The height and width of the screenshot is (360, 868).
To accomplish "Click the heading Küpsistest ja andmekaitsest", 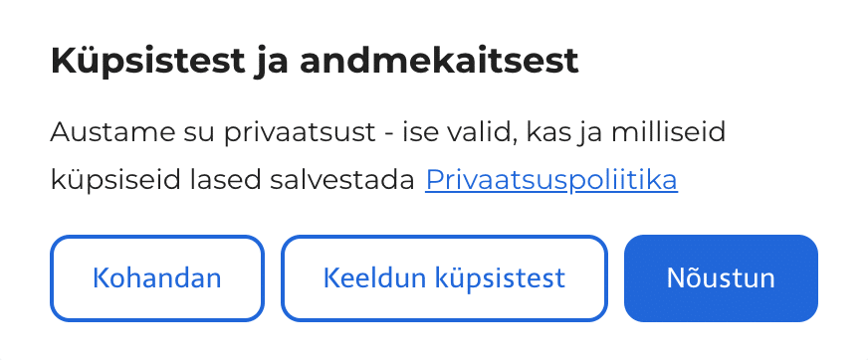I will [x=315, y=63].
